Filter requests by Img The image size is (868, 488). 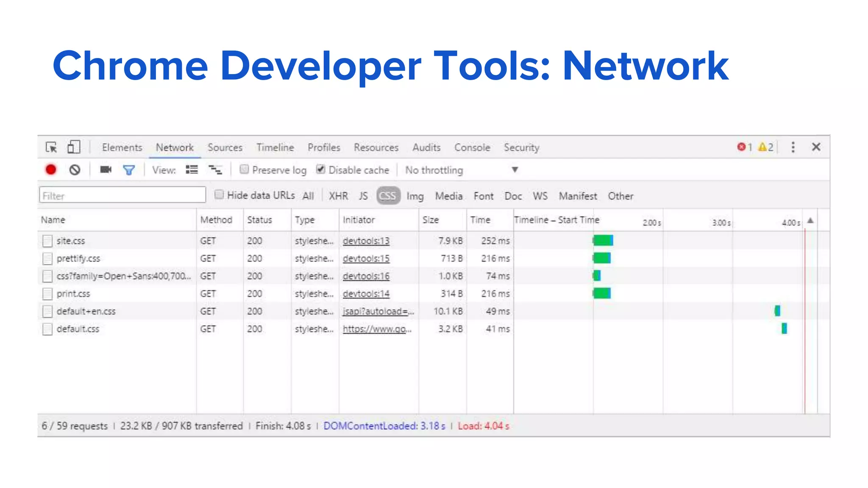pos(415,196)
